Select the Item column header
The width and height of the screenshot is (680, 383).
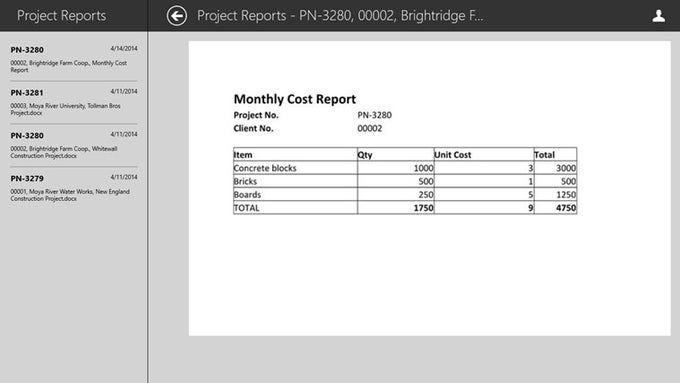tap(295, 154)
